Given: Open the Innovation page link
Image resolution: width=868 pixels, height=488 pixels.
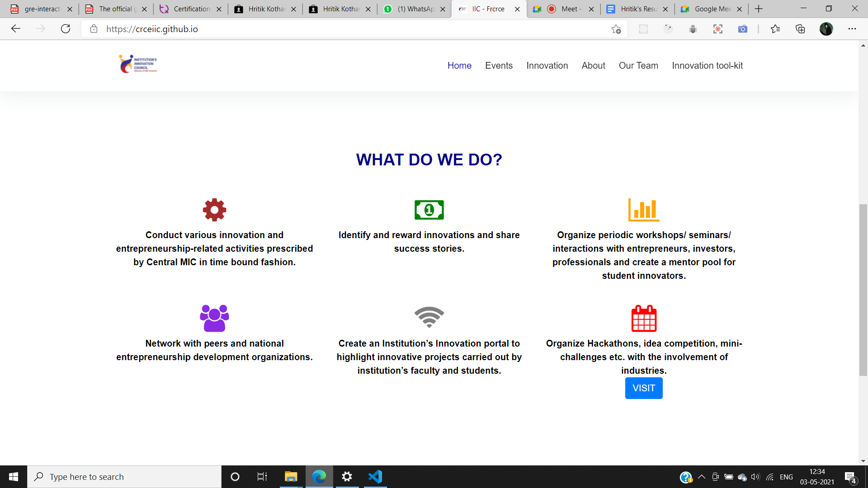Looking at the screenshot, I should pos(547,66).
